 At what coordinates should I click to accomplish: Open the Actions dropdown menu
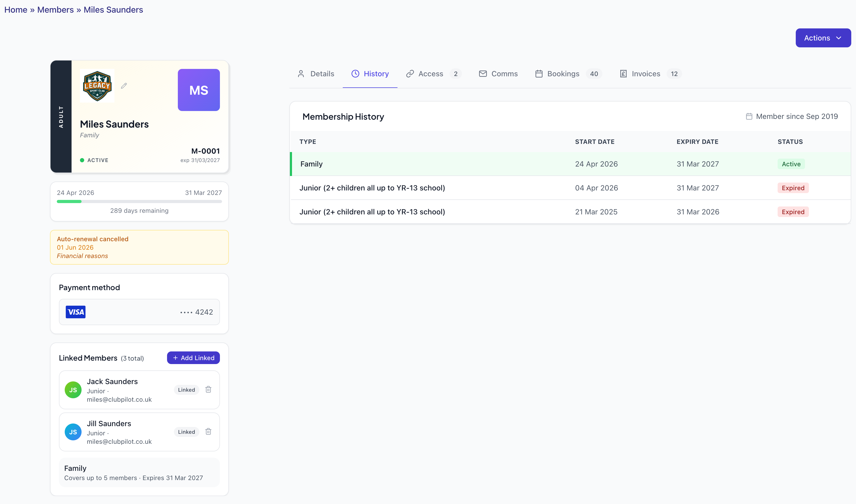click(823, 38)
